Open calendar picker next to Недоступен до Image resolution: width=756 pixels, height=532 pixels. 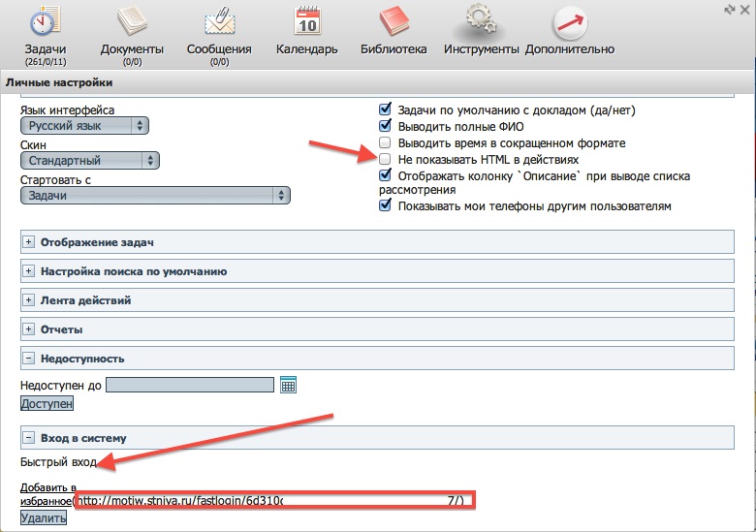click(x=288, y=386)
